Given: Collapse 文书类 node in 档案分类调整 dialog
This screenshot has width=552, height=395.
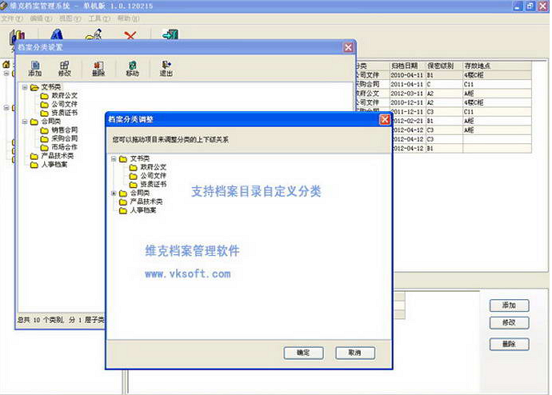Looking at the screenshot, I should click(114, 159).
